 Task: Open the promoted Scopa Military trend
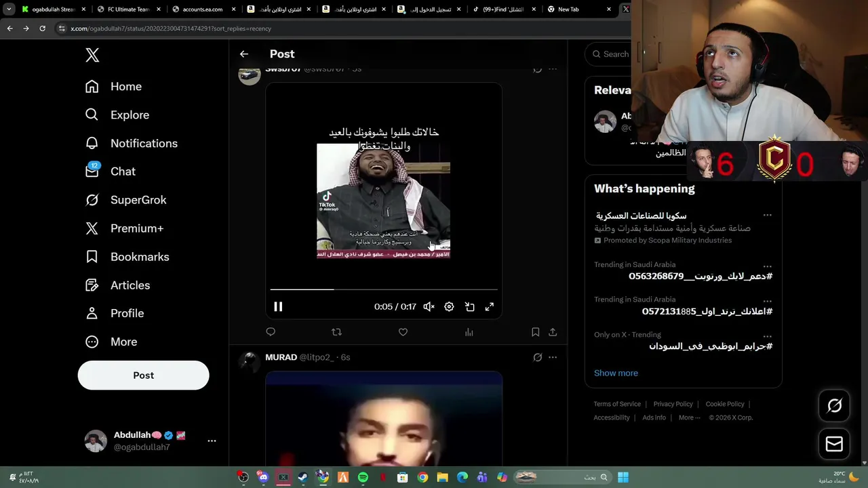(x=683, y=227)
